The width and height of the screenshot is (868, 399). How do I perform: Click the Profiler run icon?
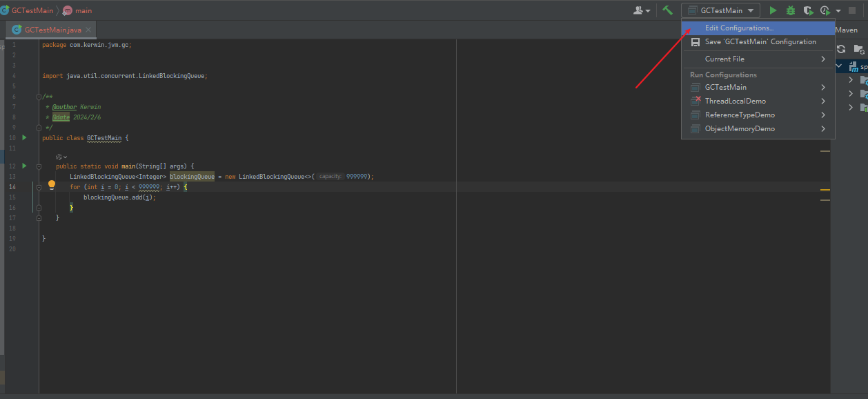[x=825, y=10]
